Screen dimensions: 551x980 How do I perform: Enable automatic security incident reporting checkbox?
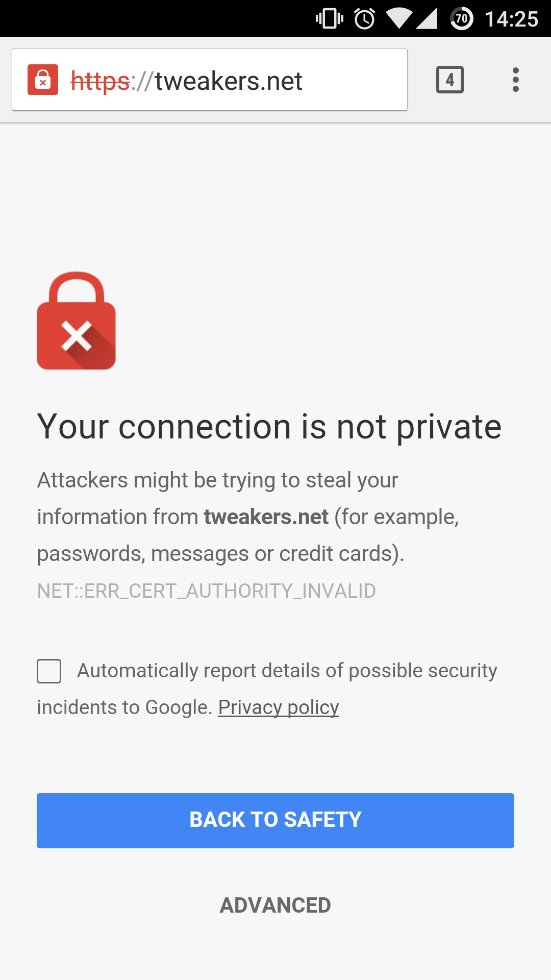click(49, 671)
